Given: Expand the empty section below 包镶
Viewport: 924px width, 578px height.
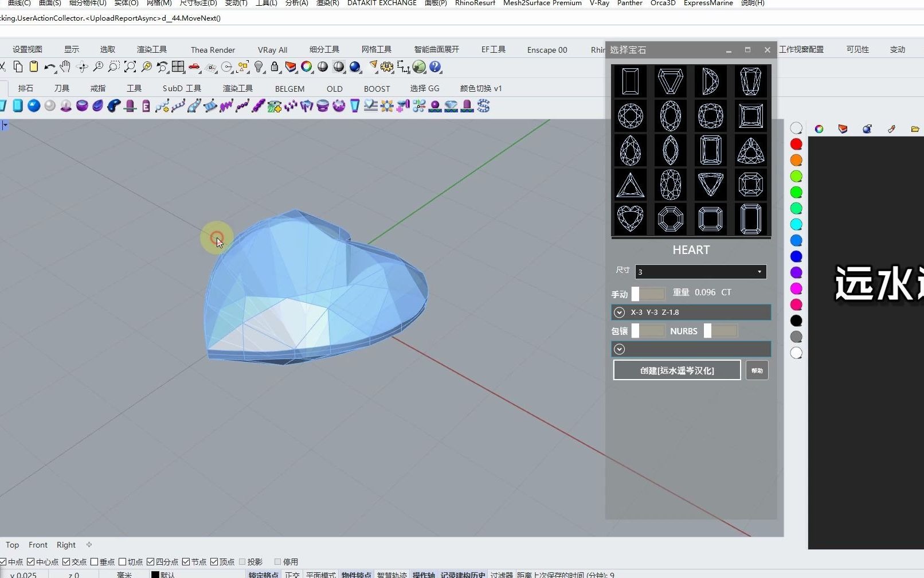Looking at the screenshot, I should [x=619, y=349].
